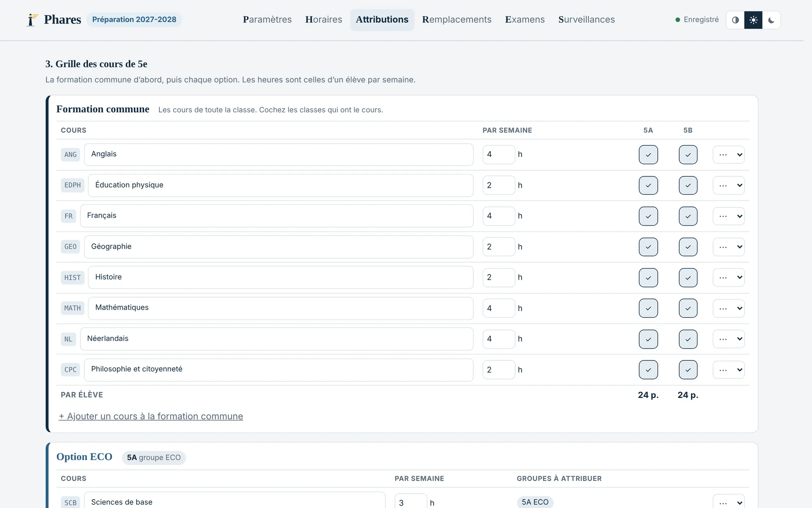The height and width of the screenshot is (508, 812).
Task: Click the Enregistré saved status
Action: pyautogui.click(x=697, y=20)
